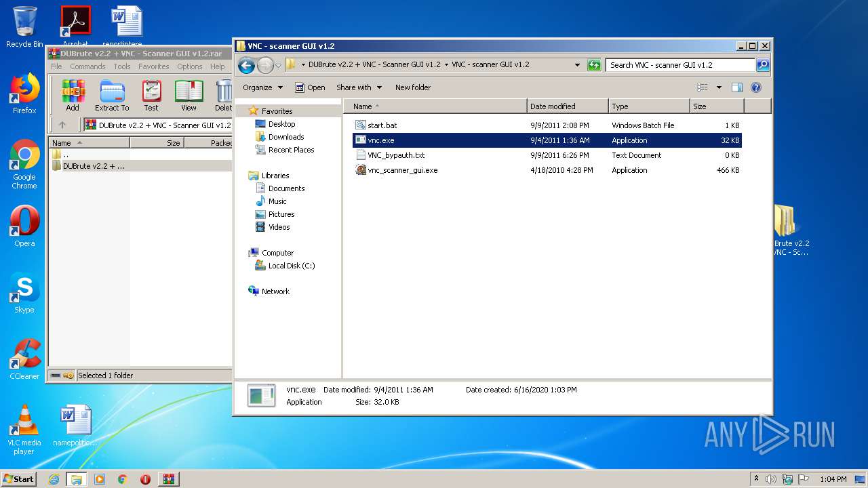Collapse Favorites group in navigation pane
Image resolution: width=868 pixels, height=488 pixels.
tap(277, 111)
